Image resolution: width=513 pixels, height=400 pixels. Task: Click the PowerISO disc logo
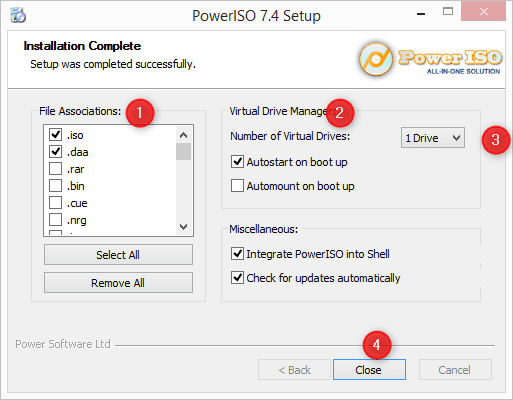[376, 59]
